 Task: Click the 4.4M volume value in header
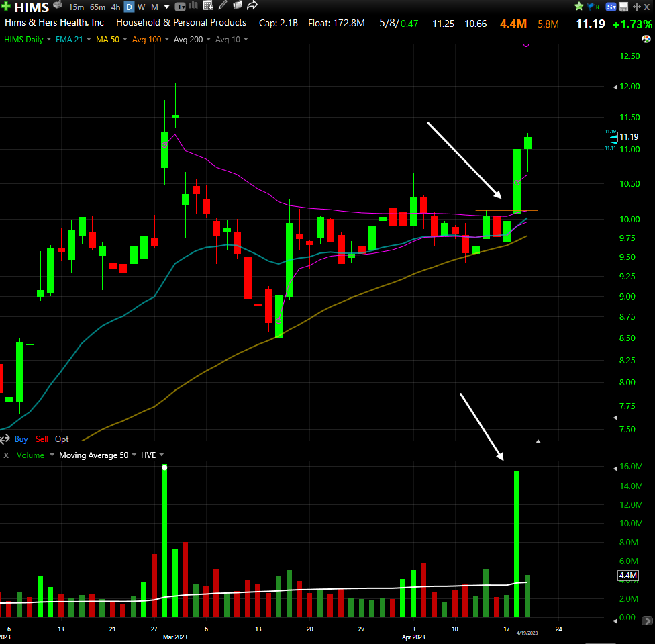[513, 24]
